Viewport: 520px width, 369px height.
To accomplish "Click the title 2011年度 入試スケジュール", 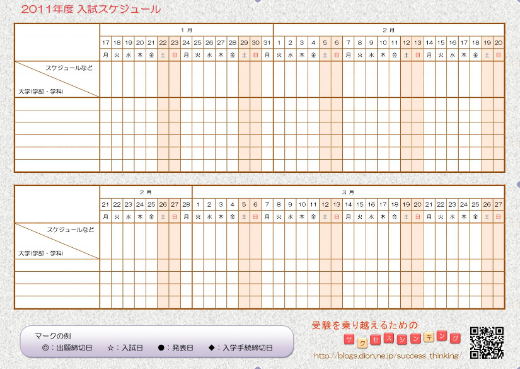I will pyautogui.click(x=91, y=9).
